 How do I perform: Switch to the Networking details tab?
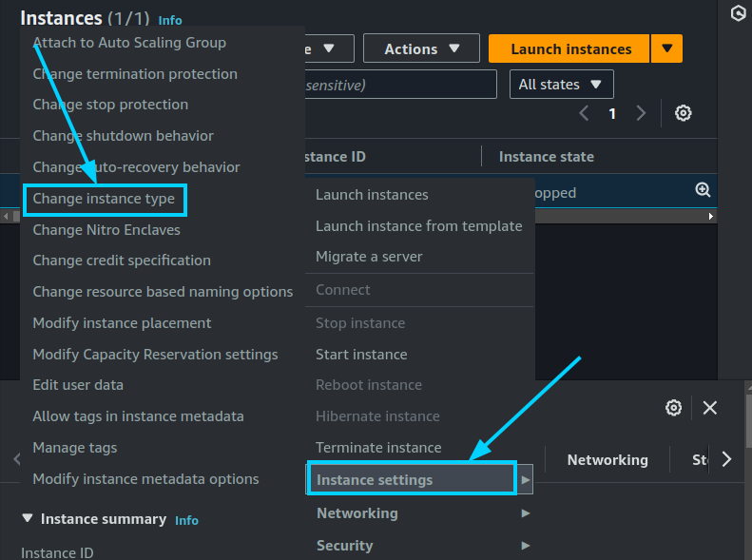click(607, 460)
